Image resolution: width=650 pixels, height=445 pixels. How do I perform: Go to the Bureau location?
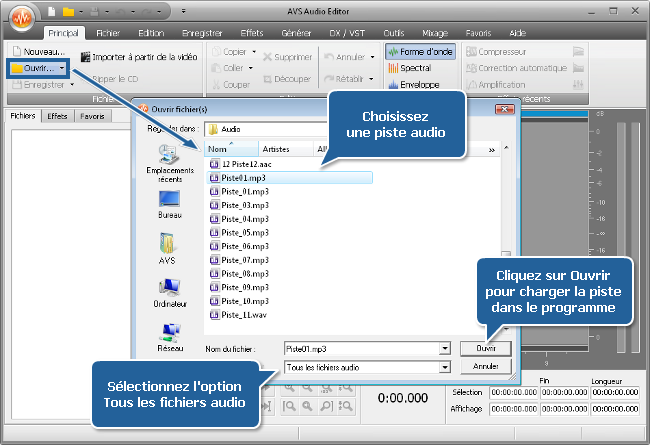point(169,198)
